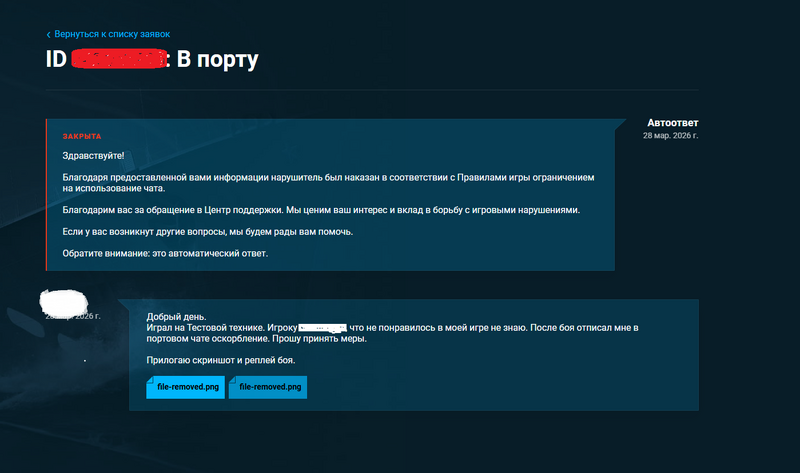The image size is (800, 473).
Task: Click the greeting 'Здравствуйте!'
Action: (93, 156)
